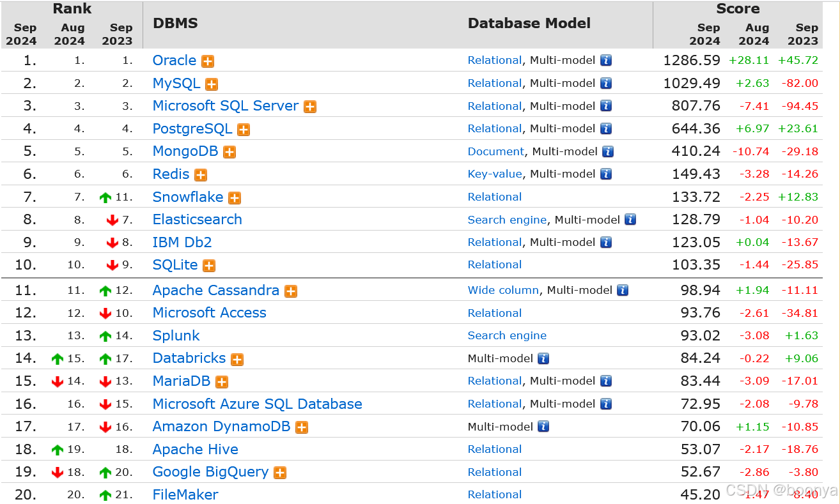Click the plus icon beside Apache Cassandra
Image resolution: width=840 pixels, height=504 pixels.
(x=291, y=291)
